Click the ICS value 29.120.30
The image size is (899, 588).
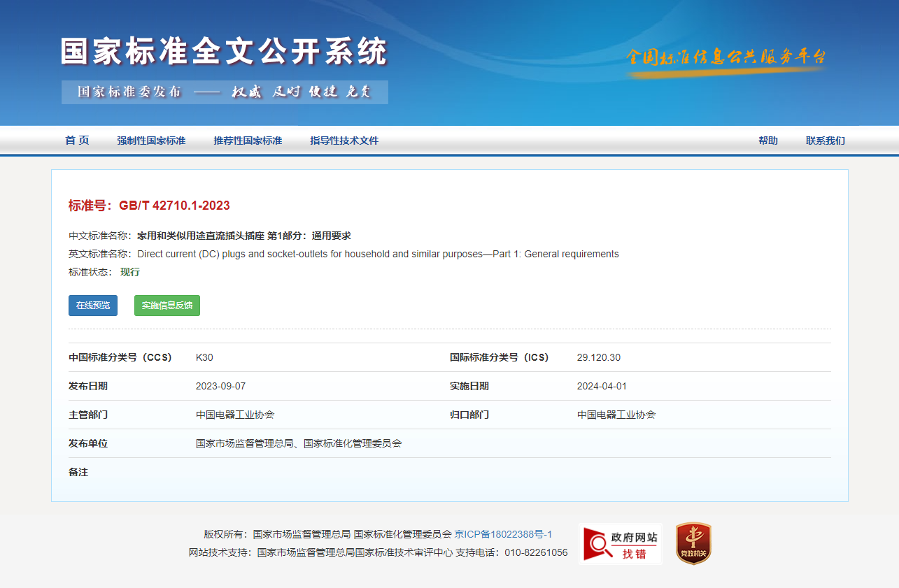pyautogui.click(x=599, y=357)
